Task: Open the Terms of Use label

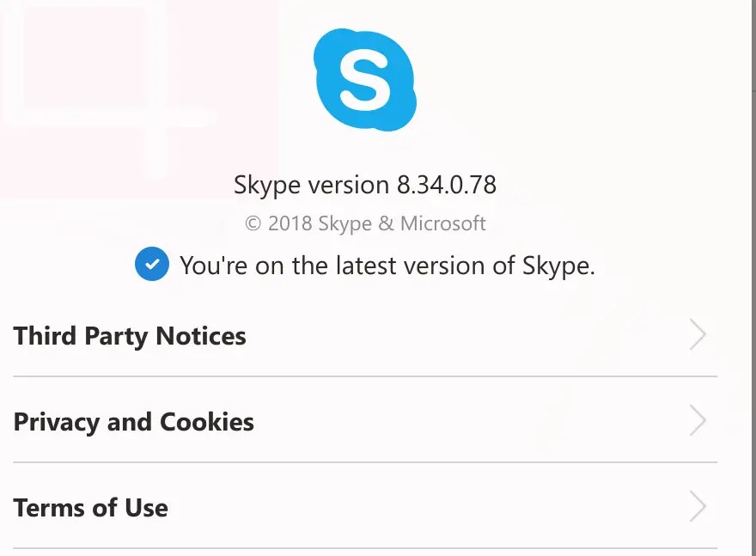Action: pos(91,508)
